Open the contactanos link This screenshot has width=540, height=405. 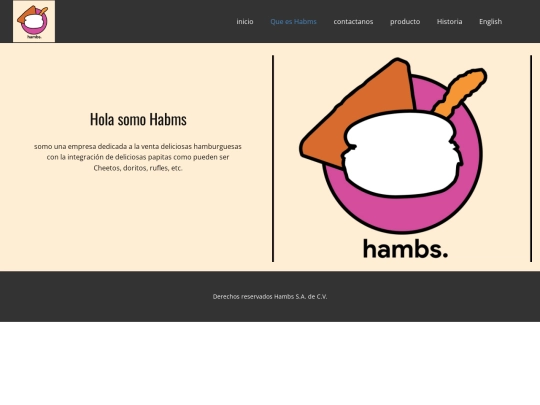click(353, 21)
